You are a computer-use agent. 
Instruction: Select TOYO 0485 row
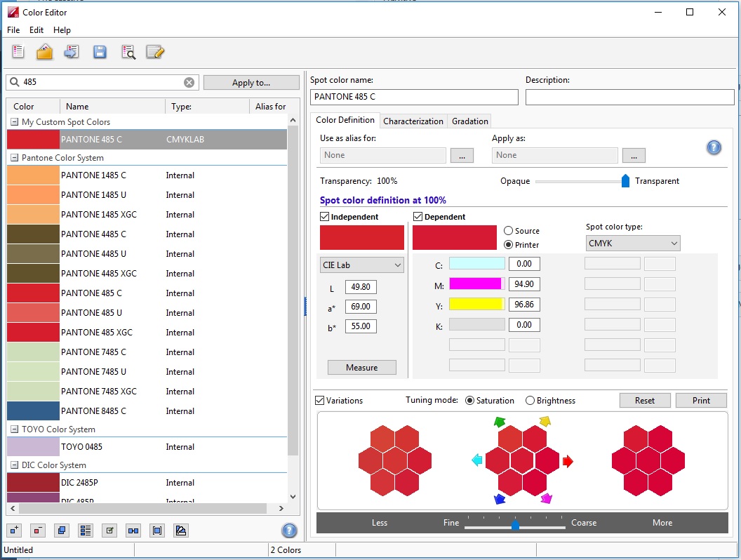(x=147, y=446)
